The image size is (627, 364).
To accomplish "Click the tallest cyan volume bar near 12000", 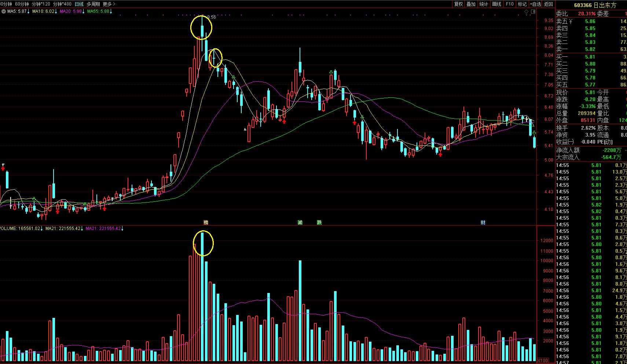I will click(202, 297).
